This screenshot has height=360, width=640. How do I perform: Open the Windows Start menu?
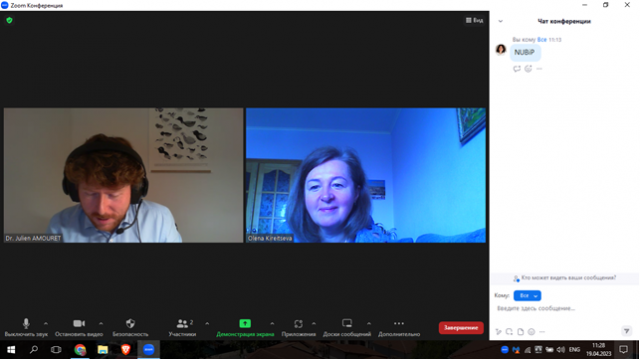pyautogui.click(x=11, y=350)
